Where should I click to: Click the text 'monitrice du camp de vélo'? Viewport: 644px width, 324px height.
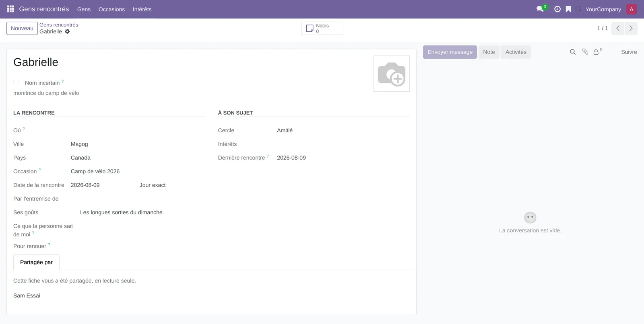46,93
